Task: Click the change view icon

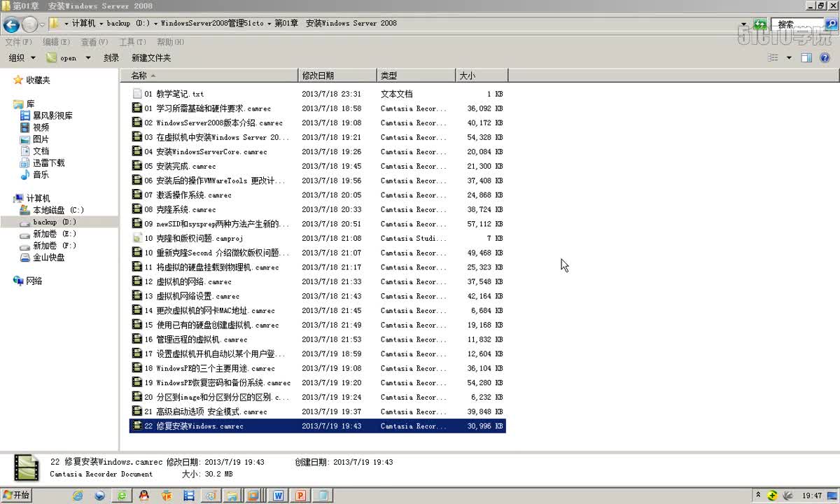Action: click(x=773, y=58)
